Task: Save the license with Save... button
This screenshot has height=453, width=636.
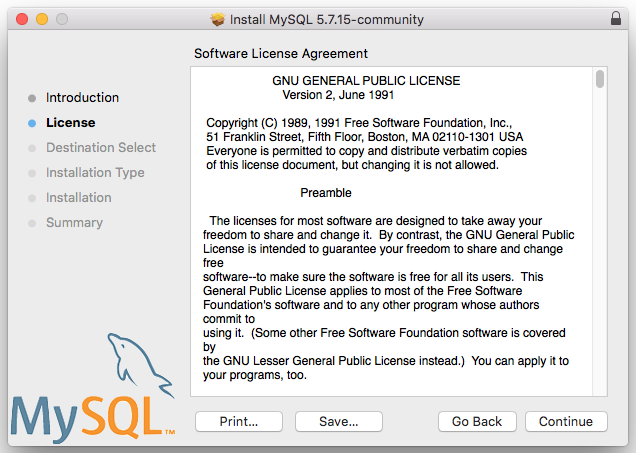Action: coord(339,421)
